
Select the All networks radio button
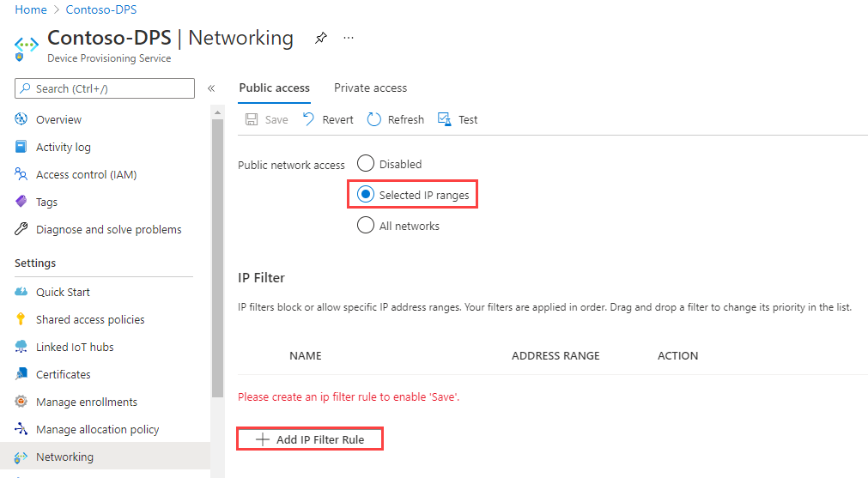tap(366, 226)
